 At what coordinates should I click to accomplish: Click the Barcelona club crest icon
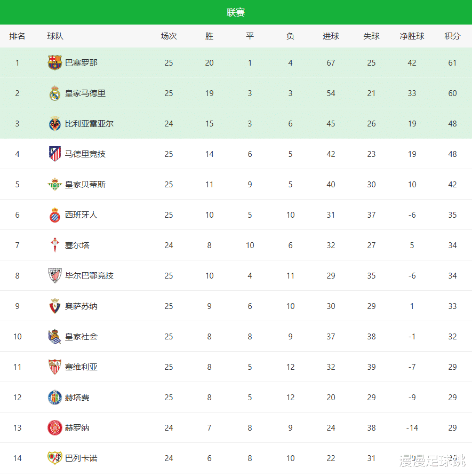(55, 63)
